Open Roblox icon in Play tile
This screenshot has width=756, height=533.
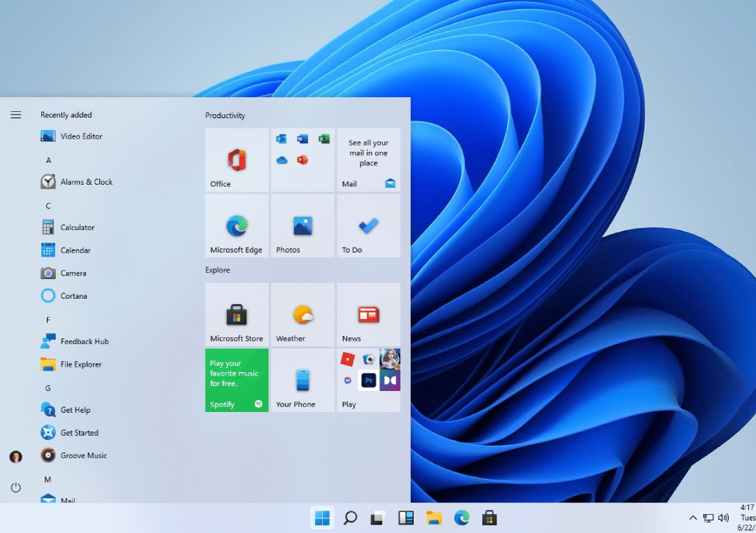point(348,359)
